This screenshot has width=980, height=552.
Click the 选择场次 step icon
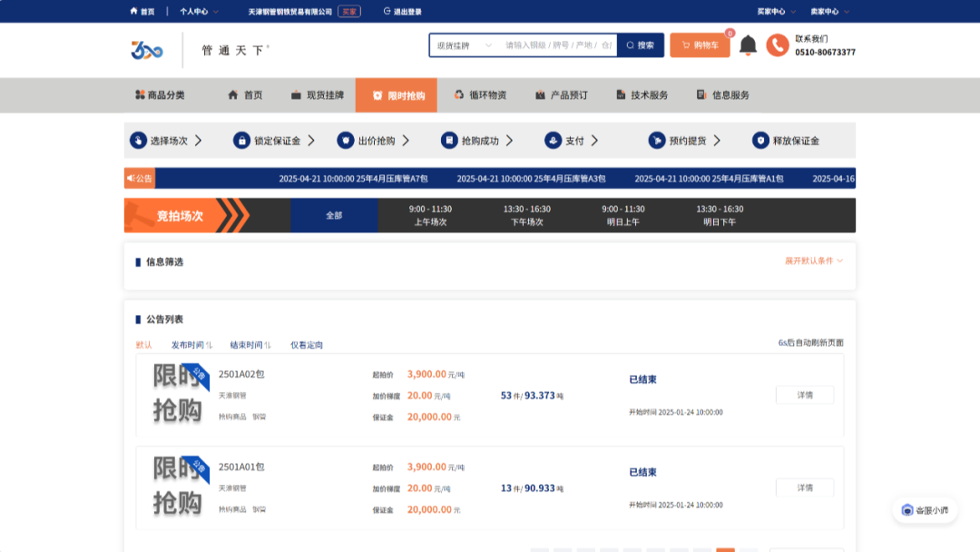pos(138,141)
